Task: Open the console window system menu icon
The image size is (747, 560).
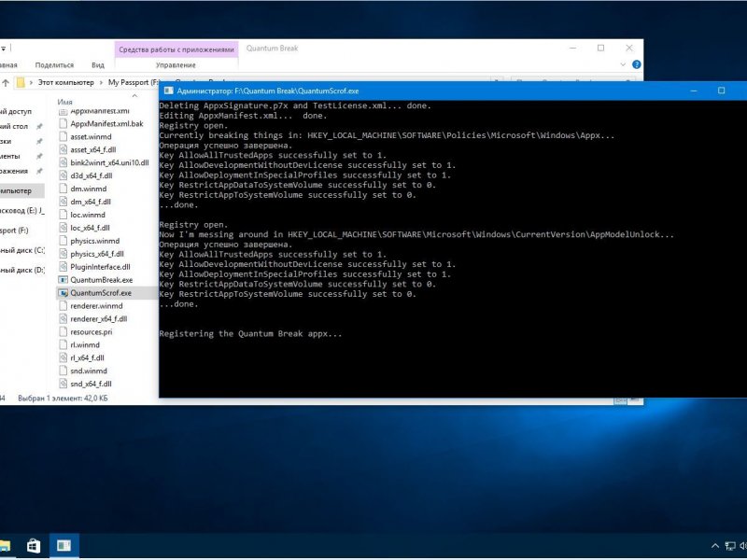Action: pyautogui.click(x=168, y=91)
